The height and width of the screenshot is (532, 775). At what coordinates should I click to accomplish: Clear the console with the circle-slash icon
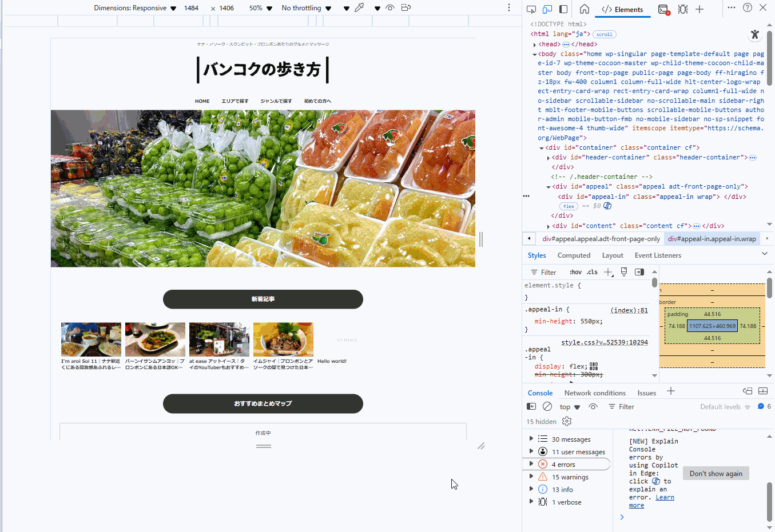[x=547, y=407]
